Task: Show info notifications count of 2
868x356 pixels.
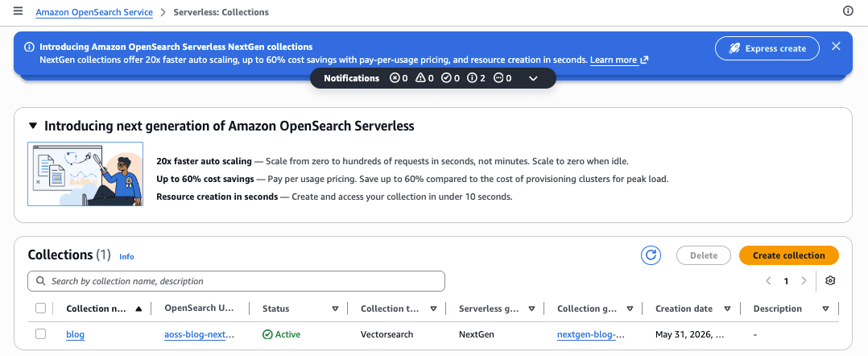Action: coord(476,79)
